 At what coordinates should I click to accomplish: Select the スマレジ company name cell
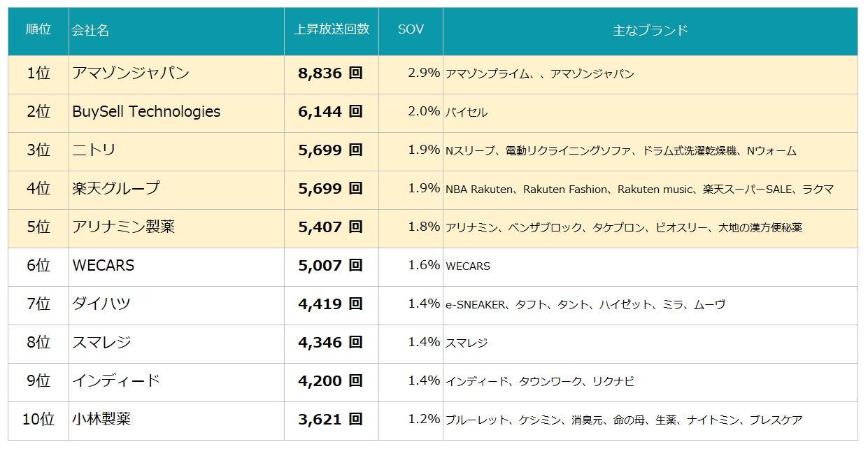tap(101, 343)
